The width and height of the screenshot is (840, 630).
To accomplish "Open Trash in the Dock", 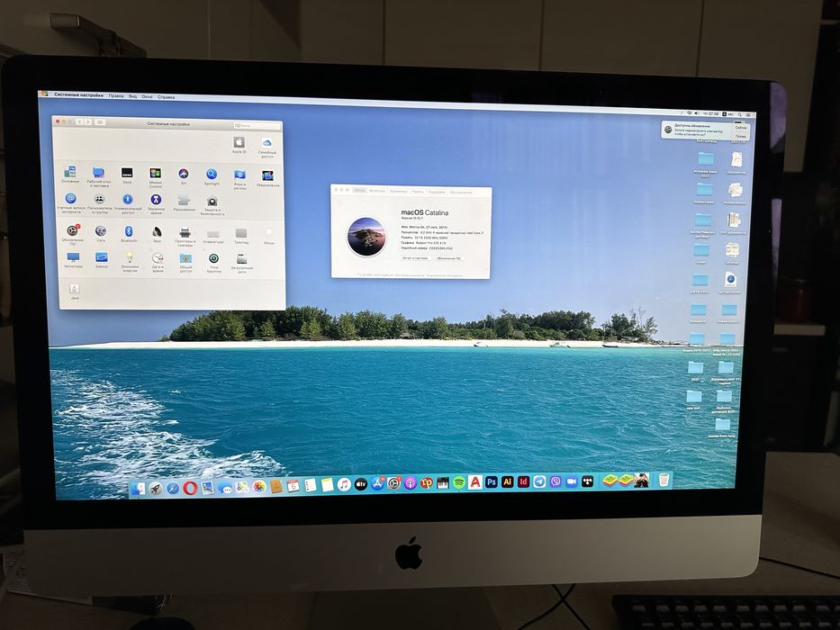I will coord(664,480).
